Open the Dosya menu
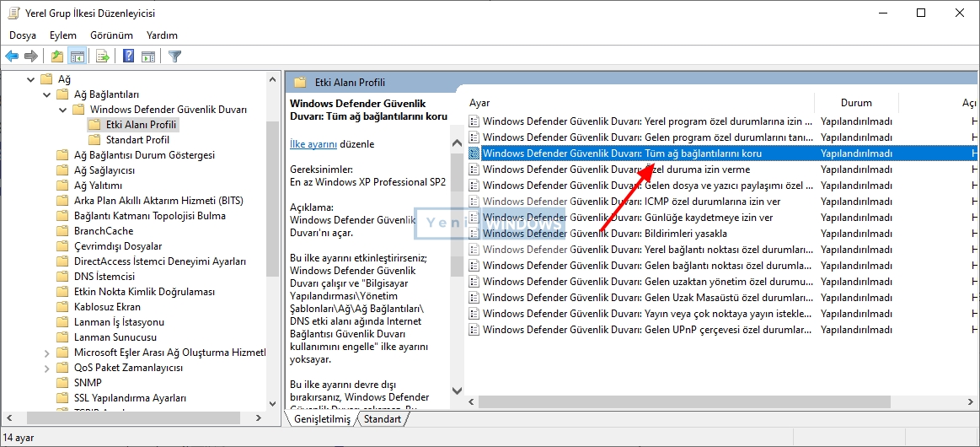Viewport: 980px width, 447px height. pyautogui.click(x=23, y=35)
